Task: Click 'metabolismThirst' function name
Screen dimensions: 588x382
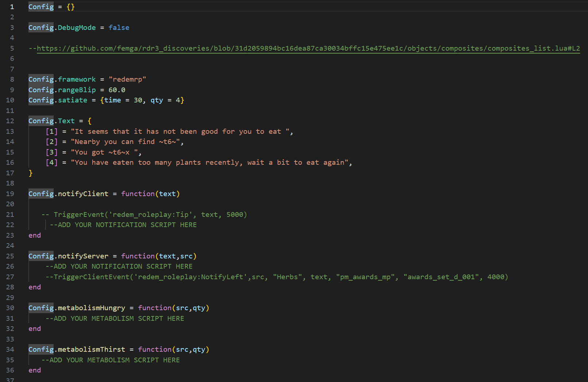Action: click(92, 350)
